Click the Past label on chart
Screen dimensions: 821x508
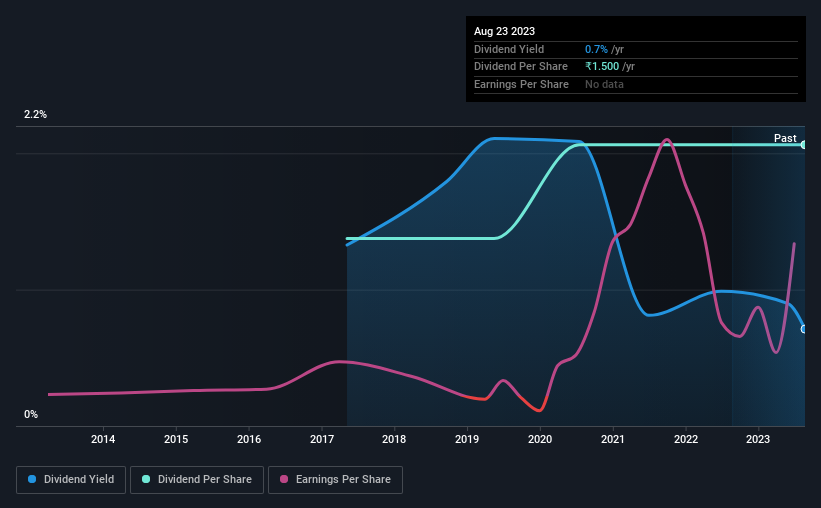(x=785, y=138)
